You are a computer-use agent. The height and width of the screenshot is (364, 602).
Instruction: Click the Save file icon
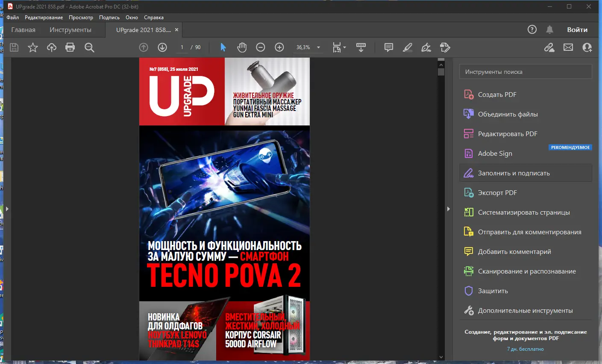(x=14, y=47)
